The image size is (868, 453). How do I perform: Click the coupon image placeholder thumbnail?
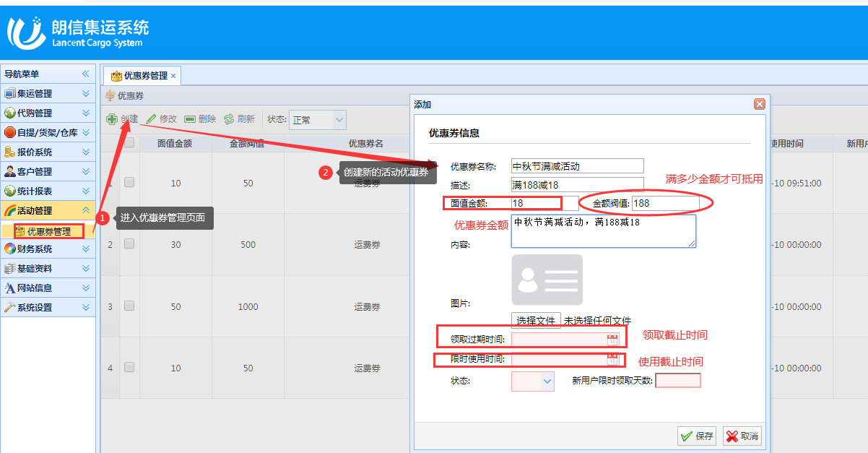(x=547, y=280)
